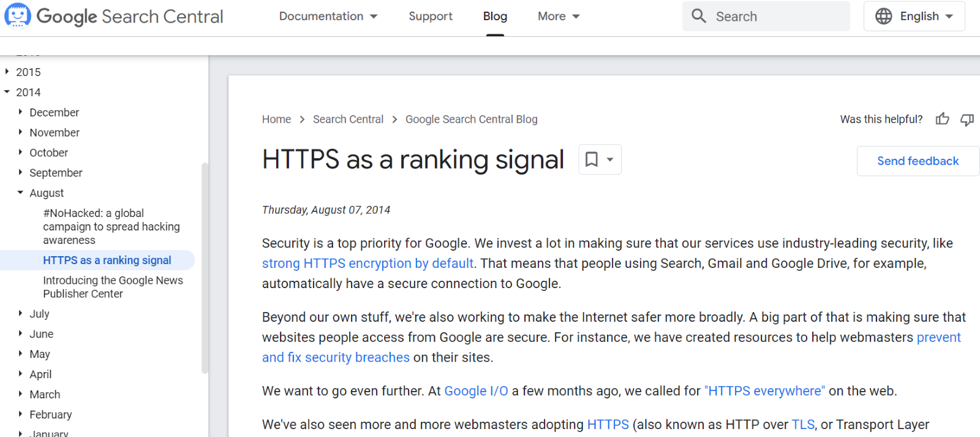Viewport: 980px width, 437px height.
Task: Click the Search input field
Action: pyautogui.click(x=766, y=16)
